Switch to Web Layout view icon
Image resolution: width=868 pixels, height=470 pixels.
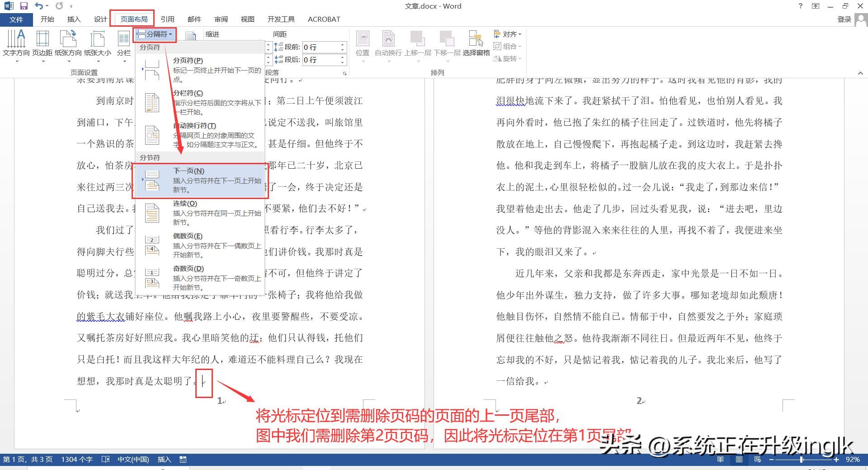pos(758,459)
